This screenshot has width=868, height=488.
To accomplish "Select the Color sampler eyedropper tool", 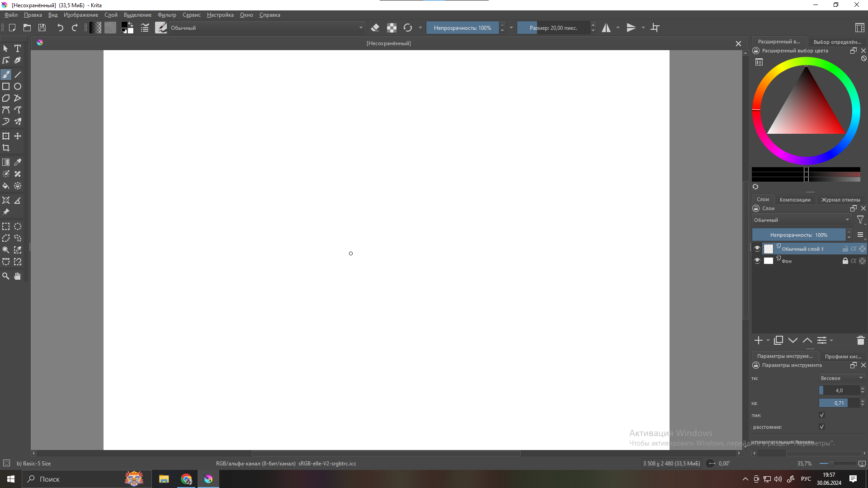I will pyautogui.click(x=18, y=162).
